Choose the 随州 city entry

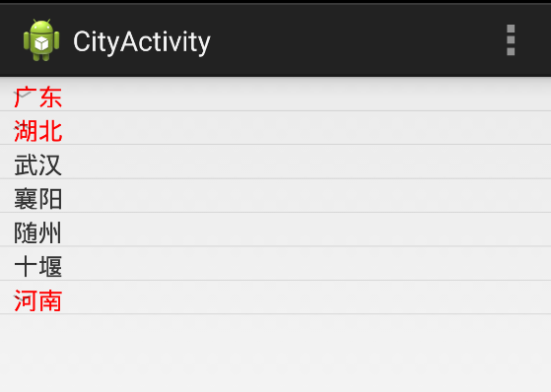coord(276,229)
